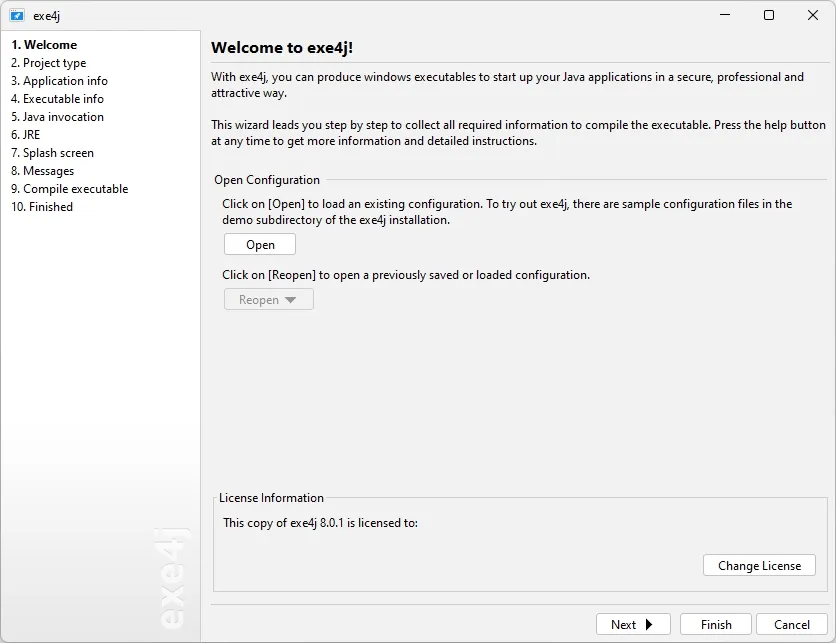This screenshot has height=643, width=836.
Task: Click the exe4j app icon in title bar
Action: 17,15
